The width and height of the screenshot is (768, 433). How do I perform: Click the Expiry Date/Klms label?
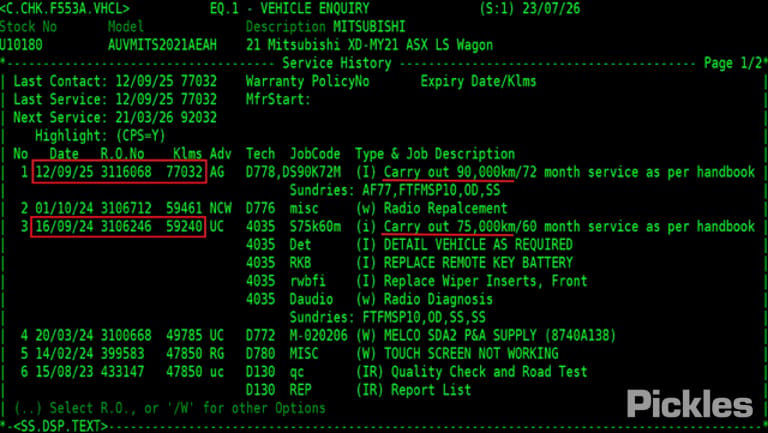(x=478, y=81)
